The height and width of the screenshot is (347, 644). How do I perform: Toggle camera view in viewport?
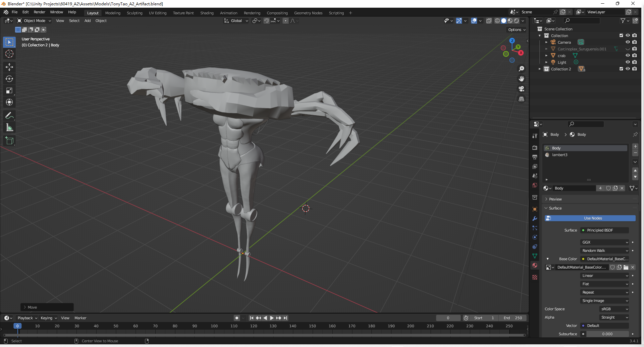(521, 89)
